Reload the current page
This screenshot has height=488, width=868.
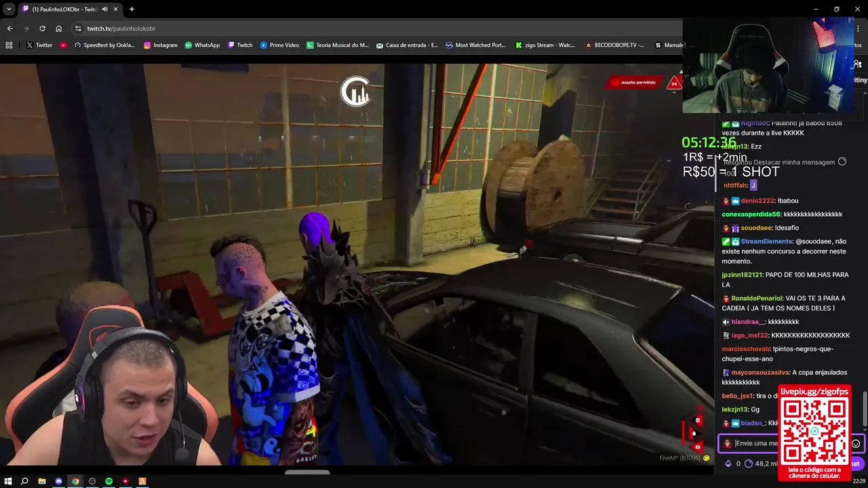pos(42,28)
